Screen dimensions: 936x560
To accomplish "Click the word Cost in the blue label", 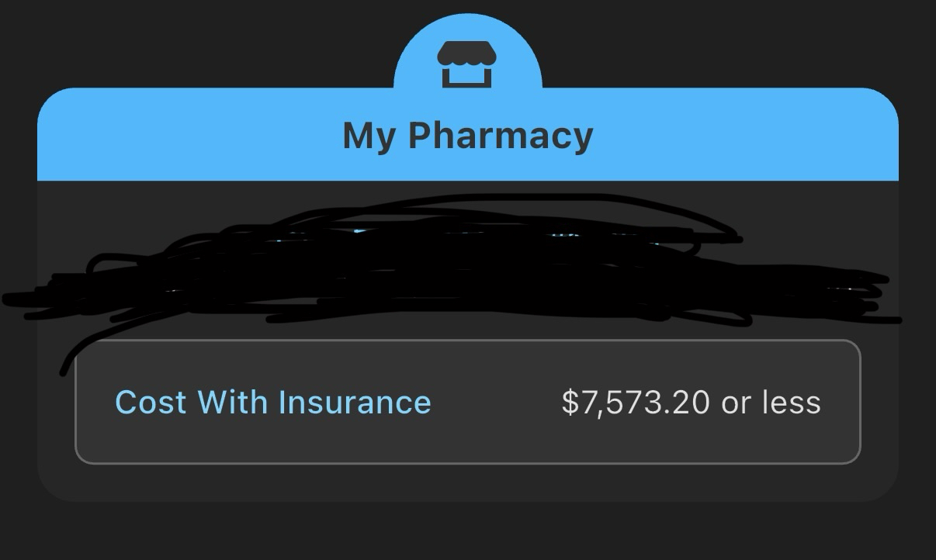I will pyautogui.click(x=151, y=403).
